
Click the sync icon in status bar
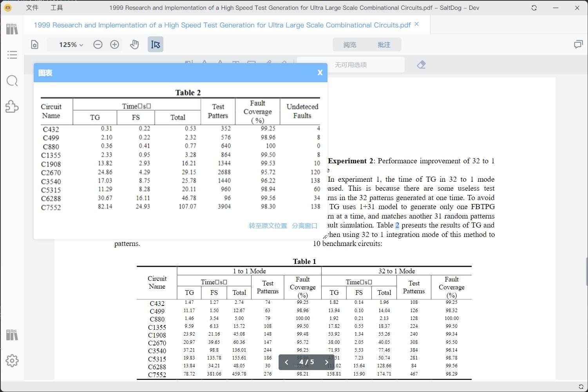pos(581,387)
